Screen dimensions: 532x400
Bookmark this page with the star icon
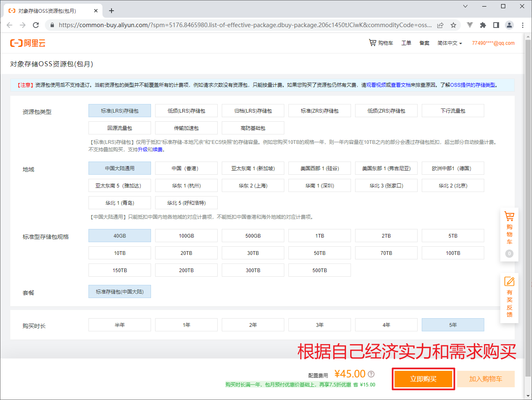tap(453, 25)
